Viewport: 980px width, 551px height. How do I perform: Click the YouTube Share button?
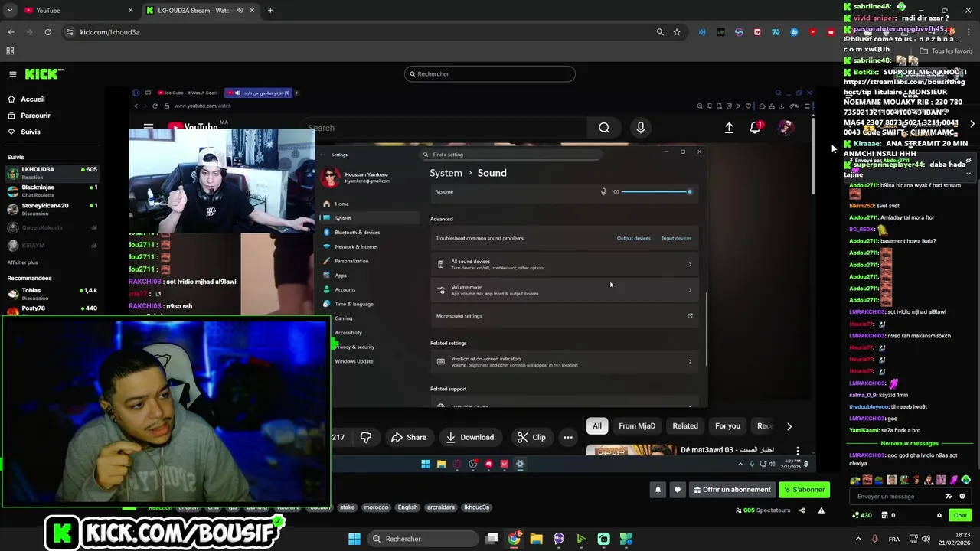click(x=408, y=438)
